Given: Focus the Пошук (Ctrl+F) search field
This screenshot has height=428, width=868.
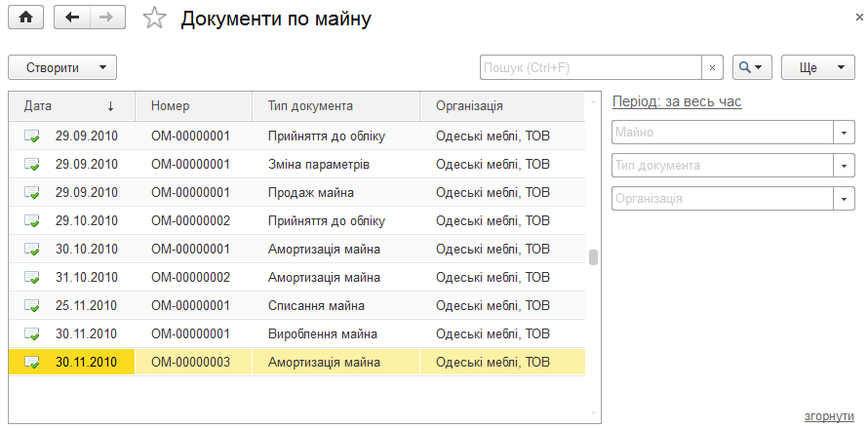Looking at the screenshot, I should click(591, 67).
